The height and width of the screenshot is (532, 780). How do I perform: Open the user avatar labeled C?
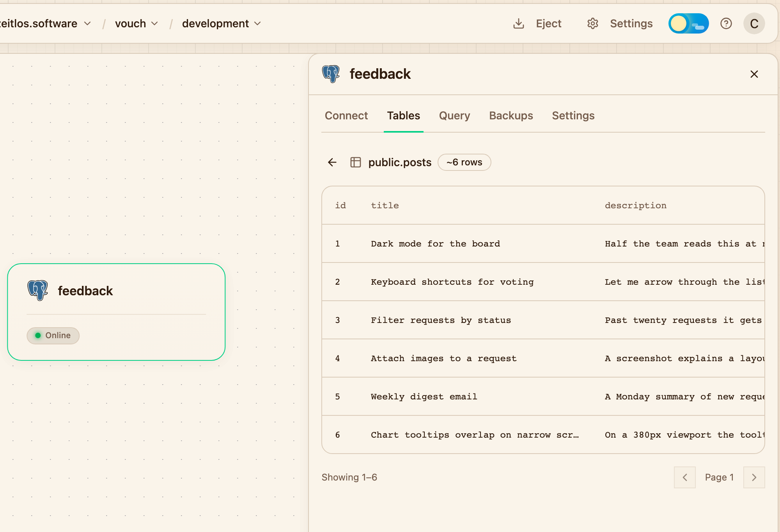754,24
